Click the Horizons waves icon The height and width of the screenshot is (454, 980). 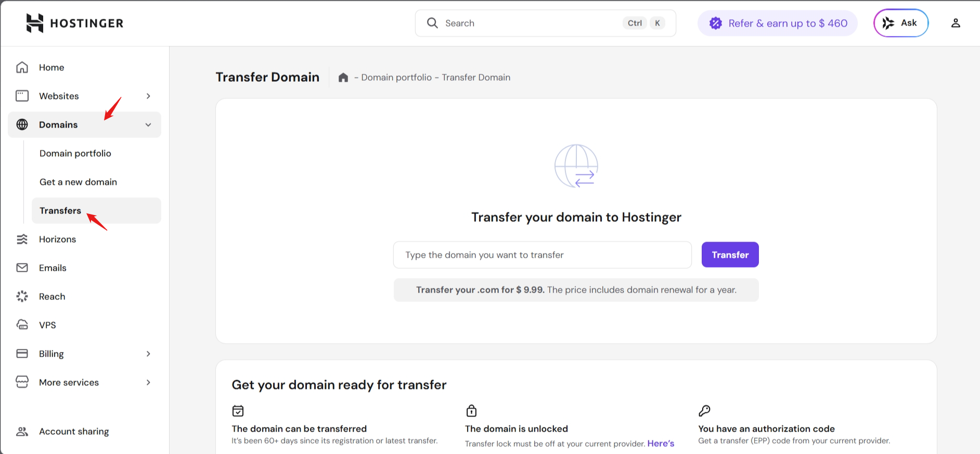coord(22,239)
